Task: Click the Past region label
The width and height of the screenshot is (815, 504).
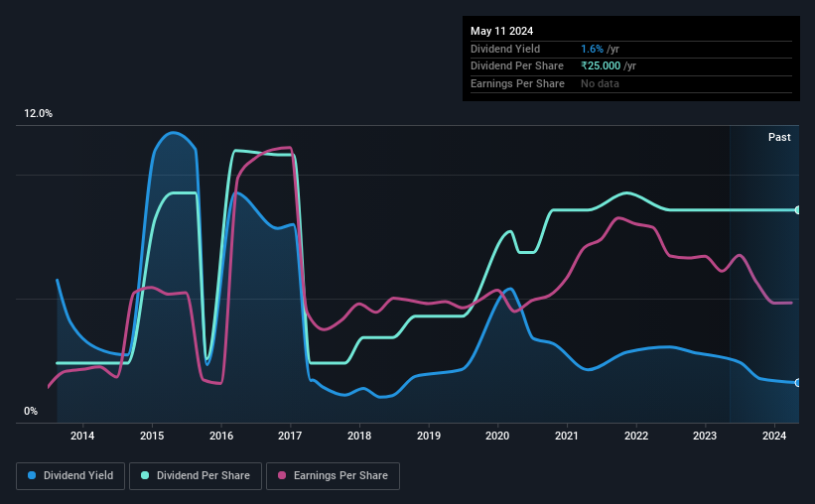Action: tap(779, 137)
